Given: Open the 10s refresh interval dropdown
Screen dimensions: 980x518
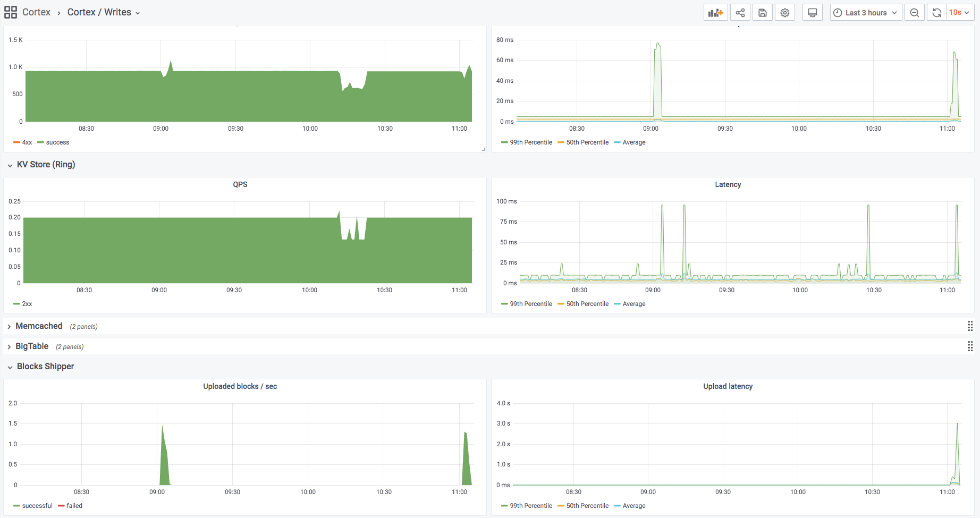Looking at the screenshot, I should [x=960, y=13].
